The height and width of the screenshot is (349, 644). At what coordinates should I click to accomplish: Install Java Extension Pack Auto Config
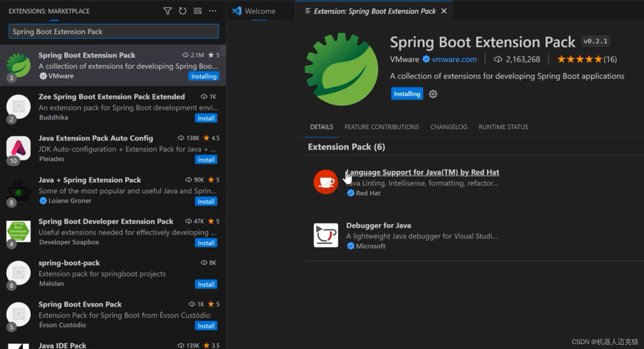tap(206, 160)
